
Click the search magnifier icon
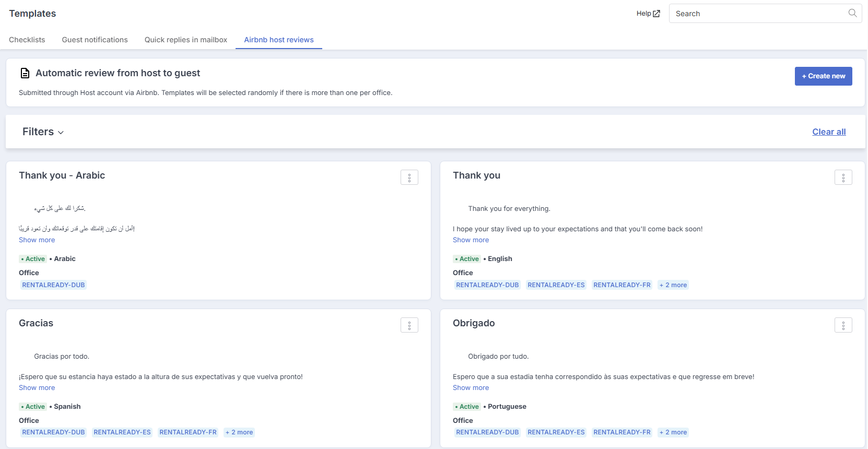point(852,14)
